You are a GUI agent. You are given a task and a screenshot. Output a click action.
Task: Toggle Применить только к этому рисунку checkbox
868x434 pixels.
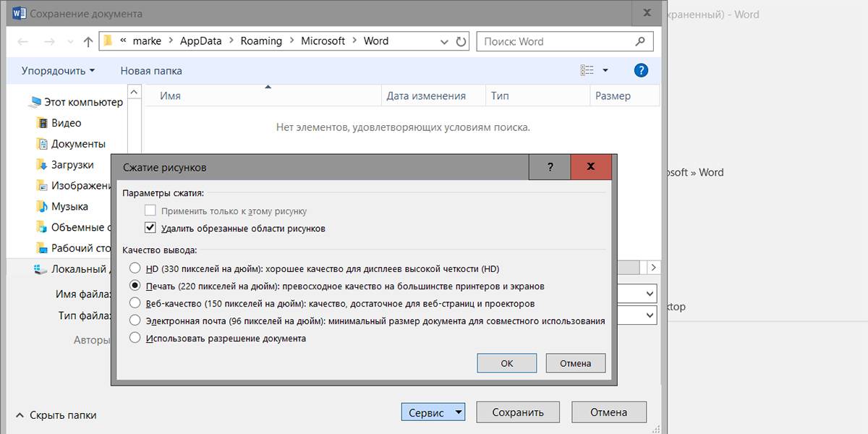pos(150,210)
